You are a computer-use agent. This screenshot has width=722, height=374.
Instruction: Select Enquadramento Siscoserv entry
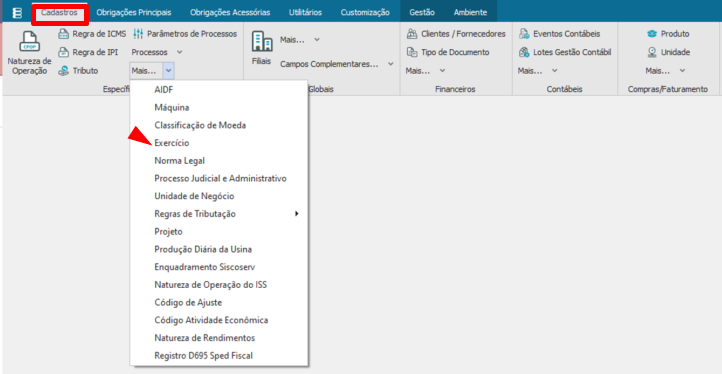219,267
